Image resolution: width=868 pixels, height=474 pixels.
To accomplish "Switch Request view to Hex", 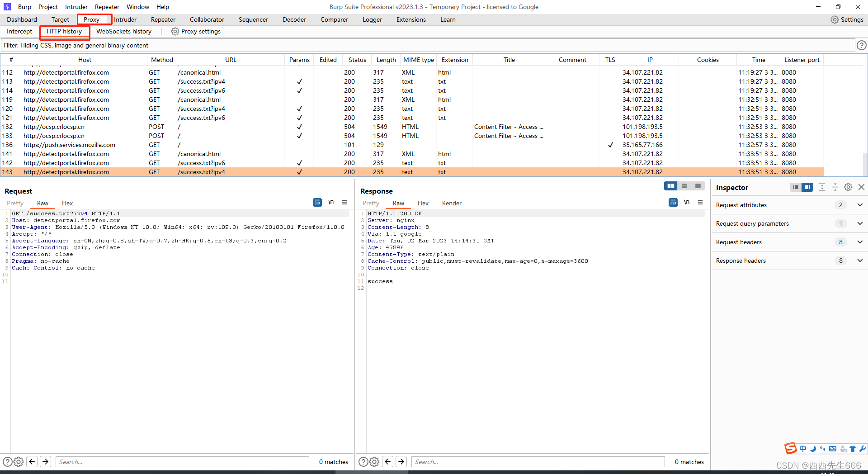I will (67, 203).
